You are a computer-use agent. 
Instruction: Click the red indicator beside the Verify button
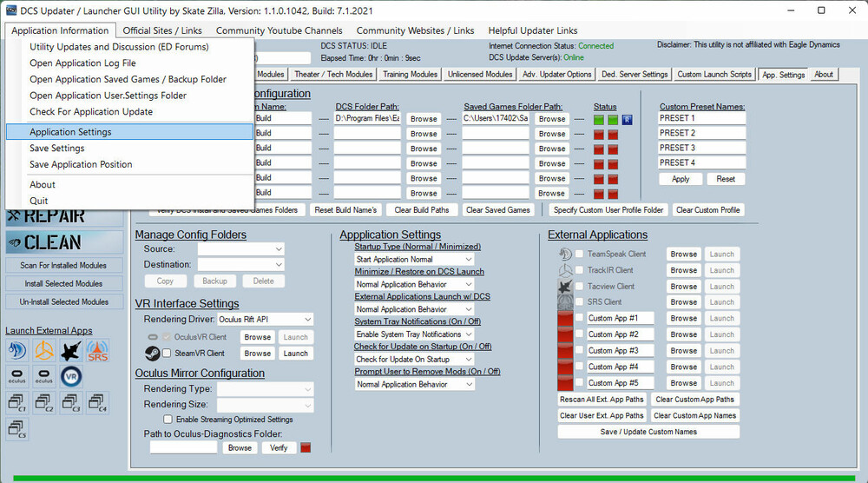click(306, 447)
